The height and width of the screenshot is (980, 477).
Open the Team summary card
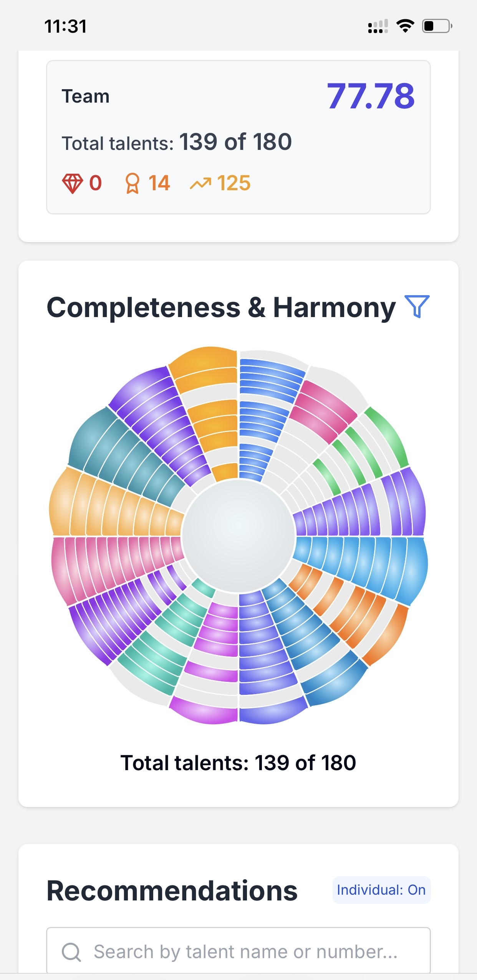coord(238,137)
